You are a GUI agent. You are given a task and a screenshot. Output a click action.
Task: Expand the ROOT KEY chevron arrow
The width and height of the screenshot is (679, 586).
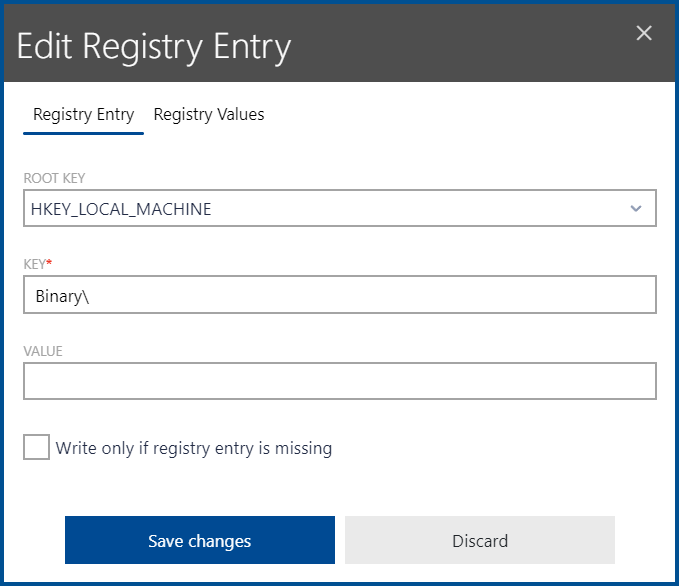[x=635, y=209]
